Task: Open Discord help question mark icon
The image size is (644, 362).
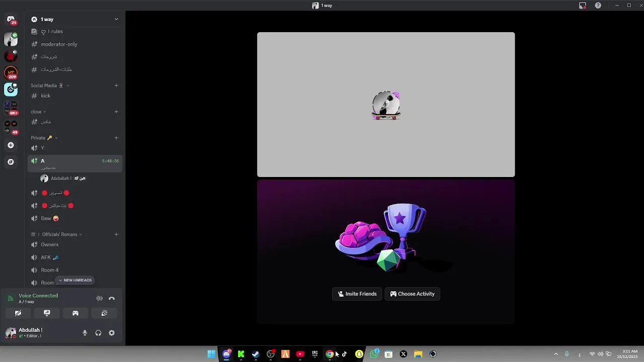Action: 598,6
